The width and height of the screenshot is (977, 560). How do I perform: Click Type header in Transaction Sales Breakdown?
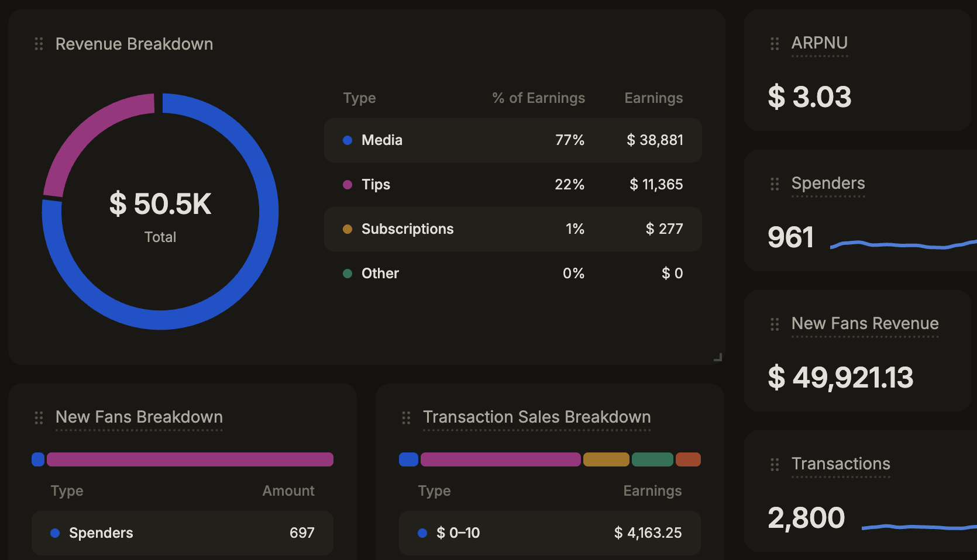click(x=434, y=491)
